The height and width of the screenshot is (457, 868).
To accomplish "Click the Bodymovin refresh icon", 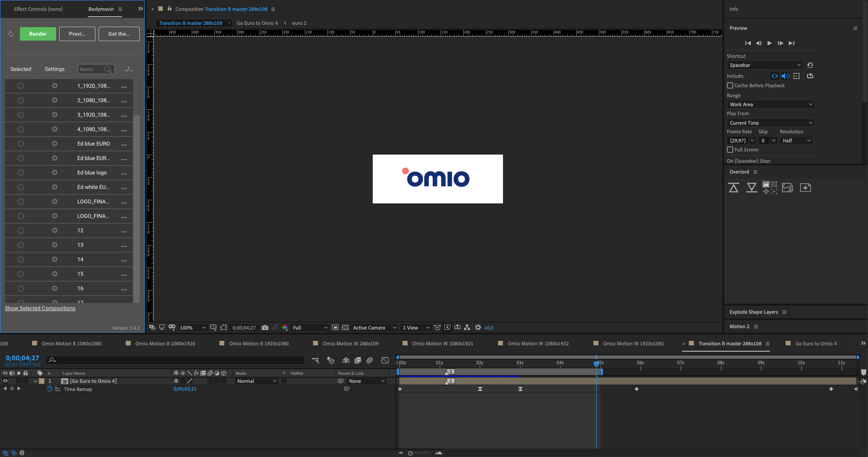I will (11, 34).
